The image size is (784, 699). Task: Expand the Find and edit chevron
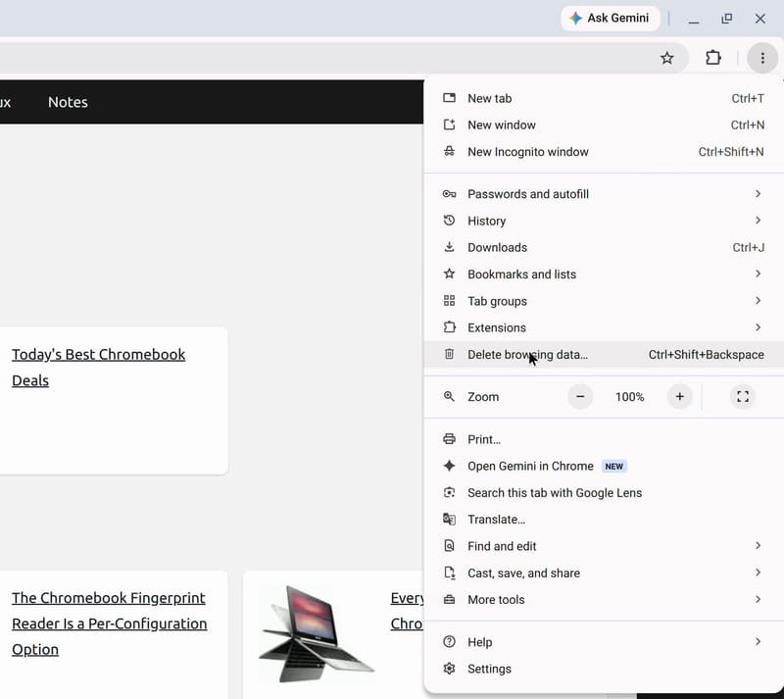pyautogui.click(x=758, y=546)
